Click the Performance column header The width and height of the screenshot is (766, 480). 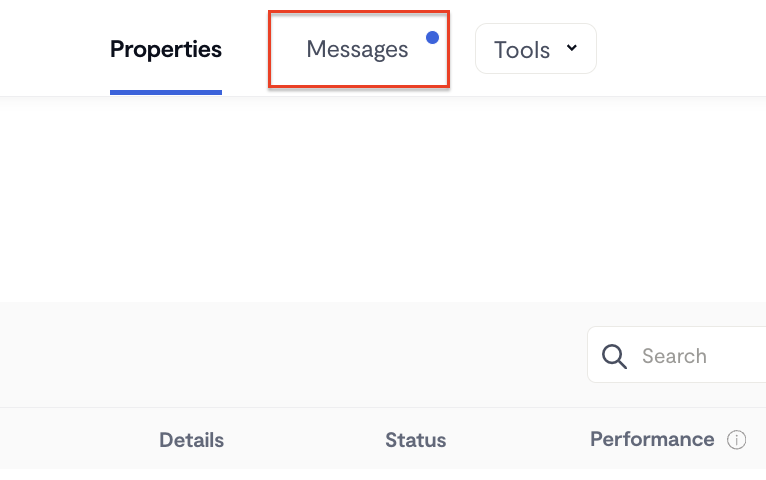652,439
